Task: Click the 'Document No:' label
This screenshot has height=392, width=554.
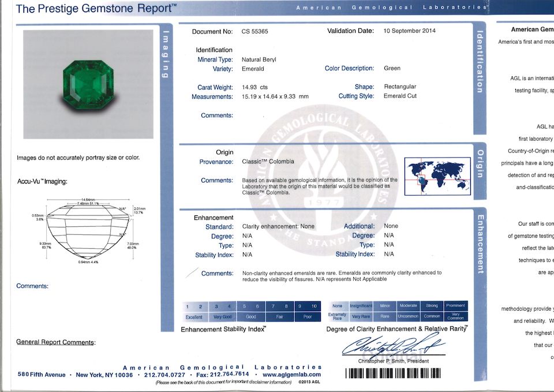Action: 212,31
